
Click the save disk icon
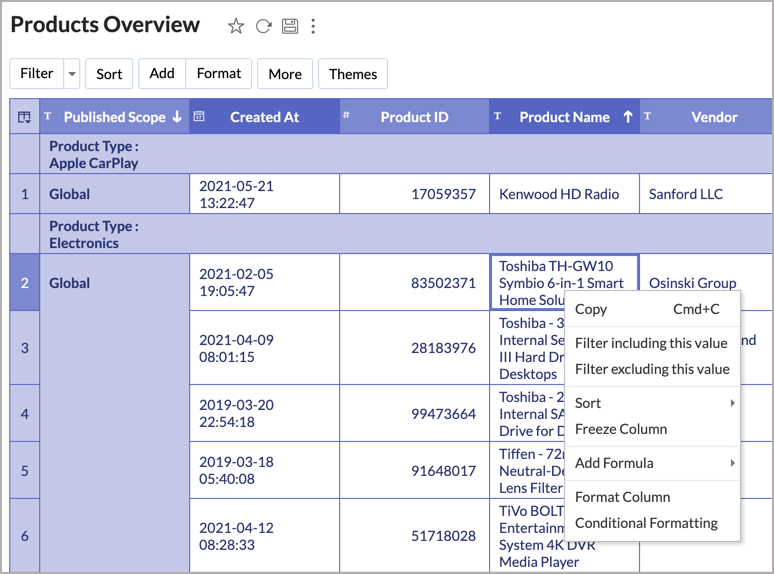tap(290, 27)
